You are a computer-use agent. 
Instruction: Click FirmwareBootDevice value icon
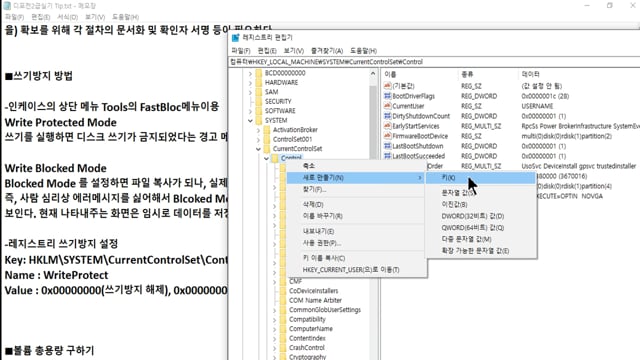point(387,136)
